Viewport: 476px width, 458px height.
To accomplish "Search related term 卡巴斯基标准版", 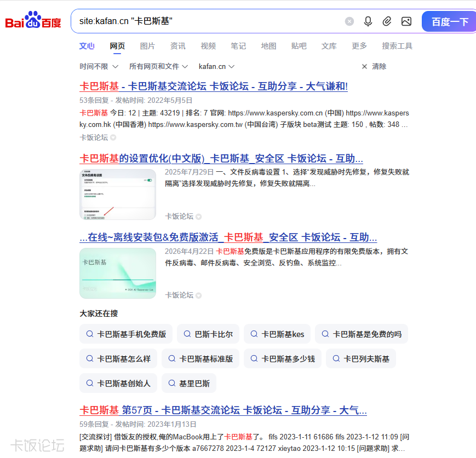I will pos(200,358).
